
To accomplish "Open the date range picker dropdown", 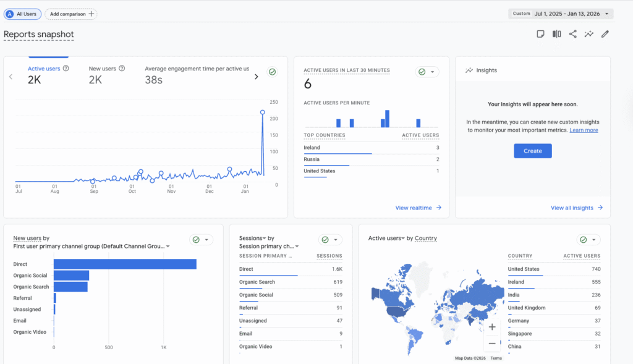I will [x=561, y=14].
